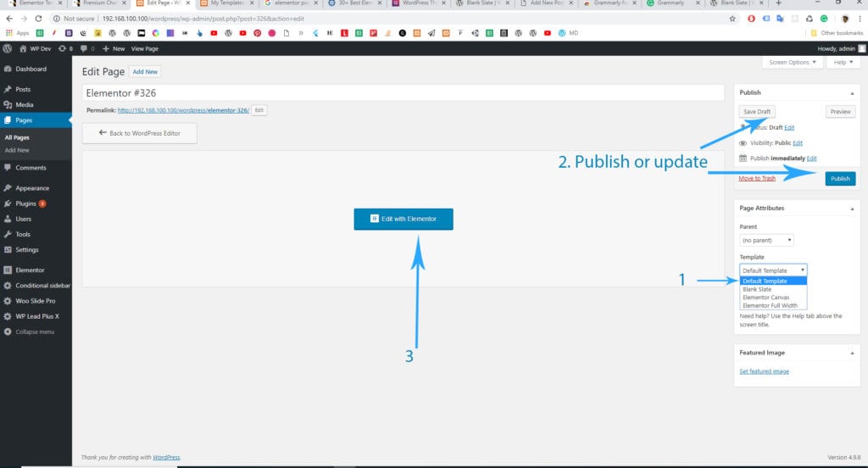Reload the page with the refresh icon
The image size is (868, 468).
point(38,19)
